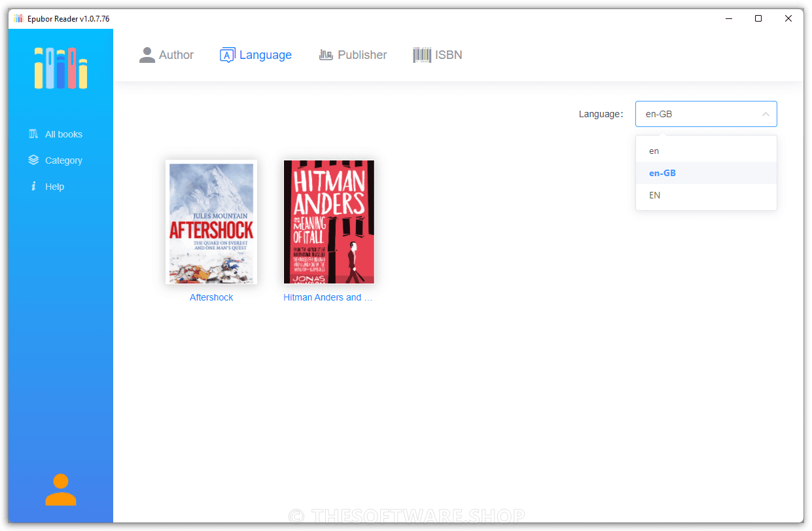Switch to the Author tab
Screen dimensions: 812x531
point(166,55)
